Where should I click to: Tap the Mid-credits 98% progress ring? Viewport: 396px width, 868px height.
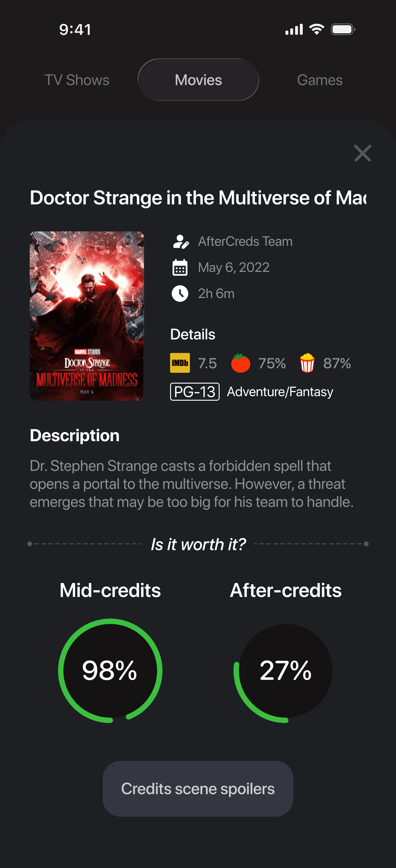click(x=110, y=671)
